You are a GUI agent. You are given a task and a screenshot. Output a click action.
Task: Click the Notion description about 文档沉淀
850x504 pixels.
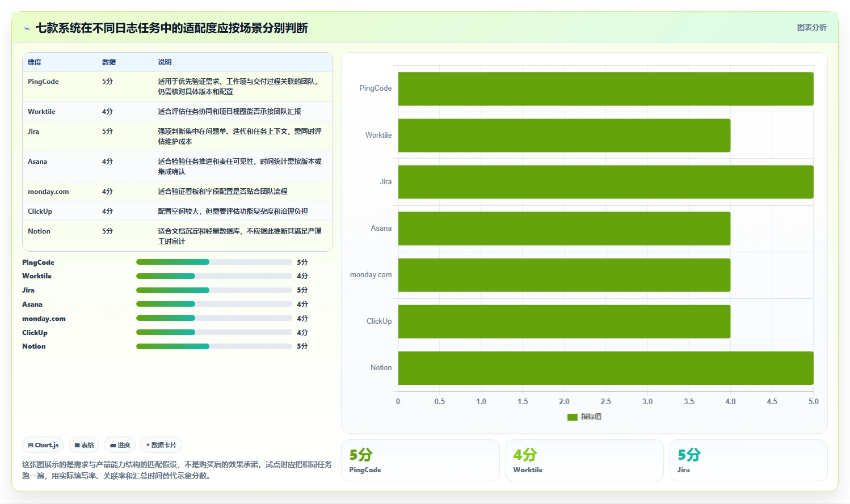tap(239, 236)
